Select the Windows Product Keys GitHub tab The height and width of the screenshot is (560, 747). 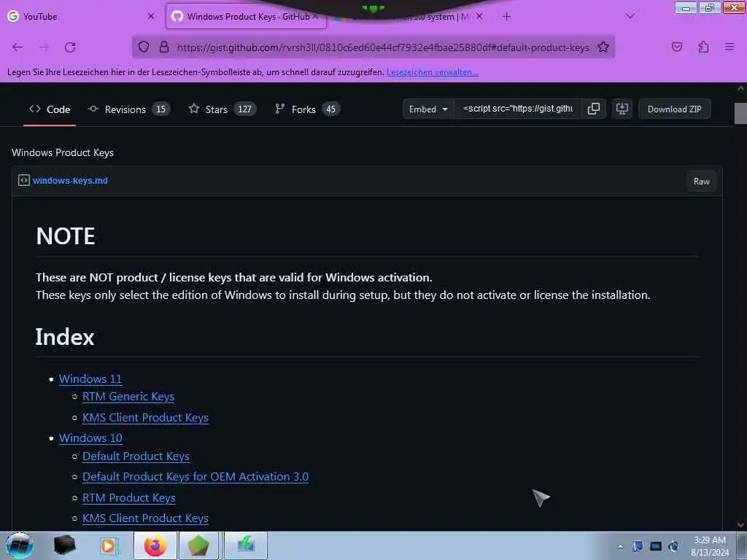pos(247,17)
